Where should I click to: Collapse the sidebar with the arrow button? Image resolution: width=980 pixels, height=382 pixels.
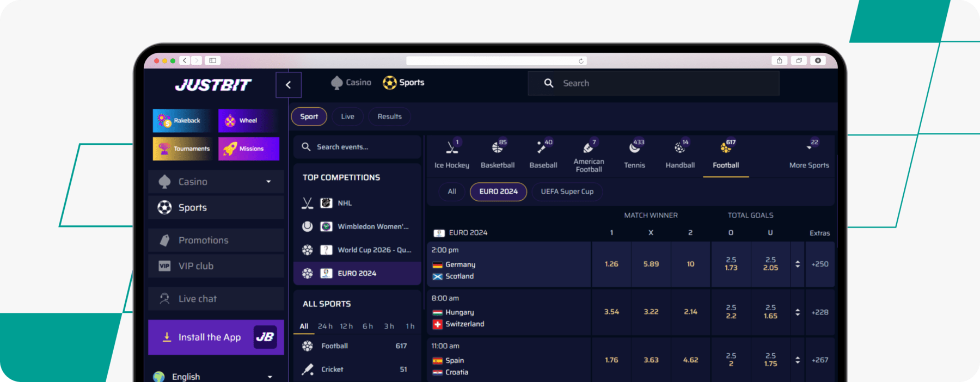(x=289, y=84)
